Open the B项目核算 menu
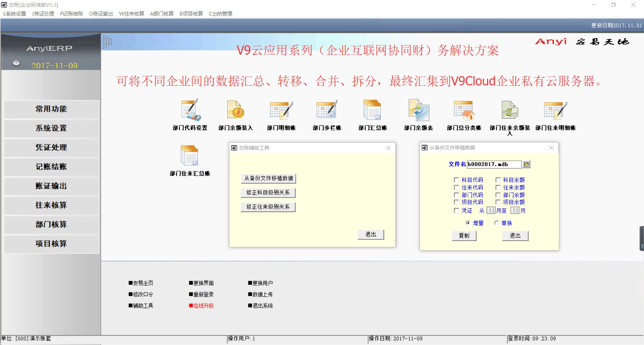The image size is (644, 345). tap(191, 14)
